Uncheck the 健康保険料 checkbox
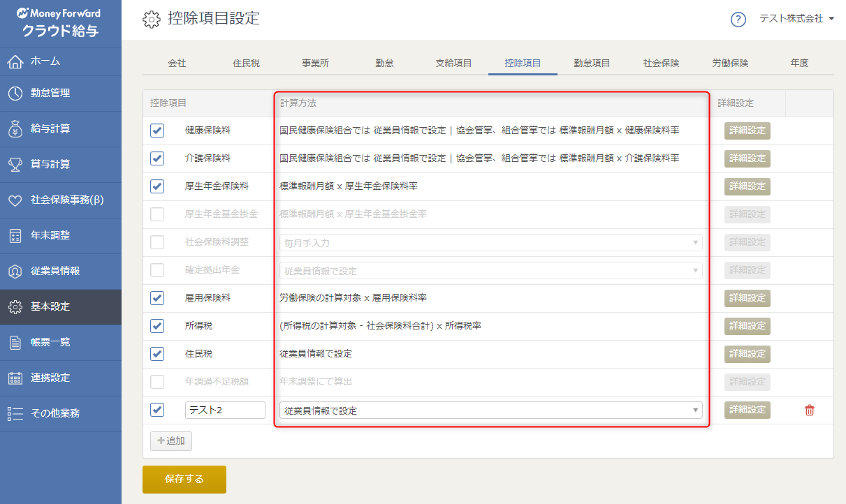 coord(157,131)
